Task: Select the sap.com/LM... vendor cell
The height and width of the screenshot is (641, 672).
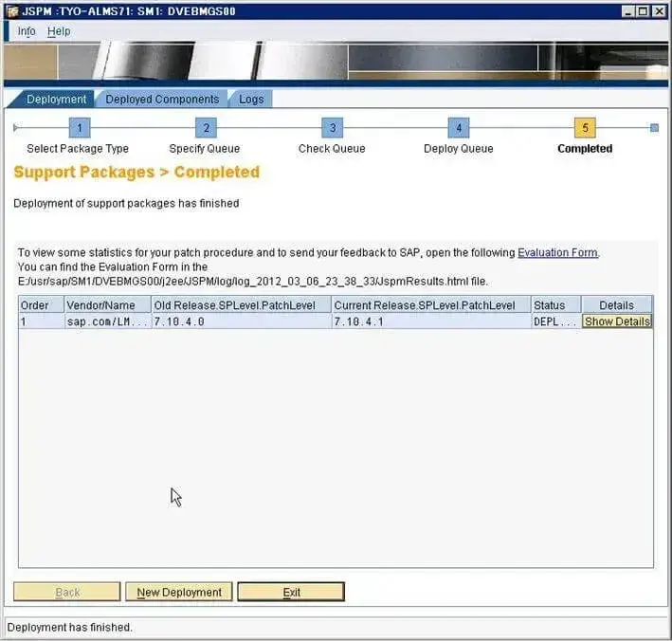Action: [x=107, y=321]
